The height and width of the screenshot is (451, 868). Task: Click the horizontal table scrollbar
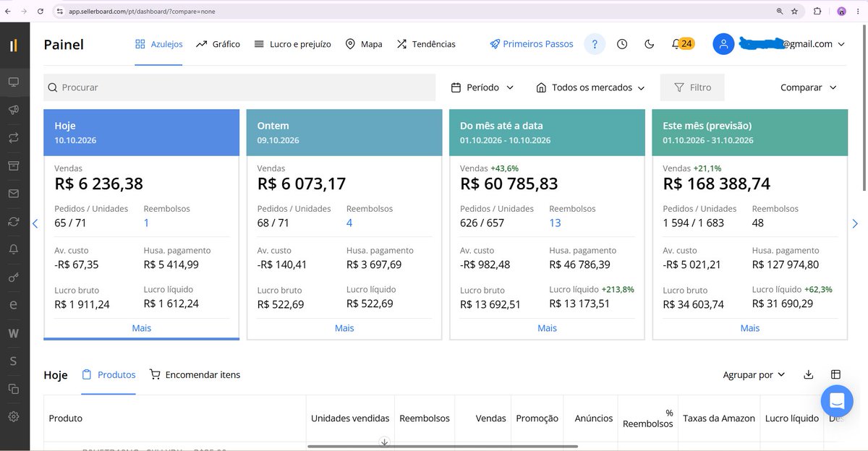tap(443, 447)
